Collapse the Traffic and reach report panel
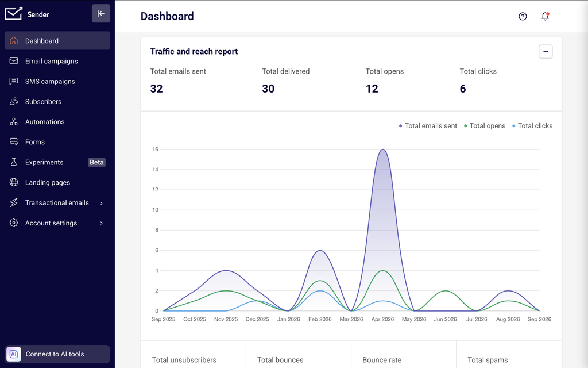The height and width of the screenshot is (368, 588). [x=546, y=51]
